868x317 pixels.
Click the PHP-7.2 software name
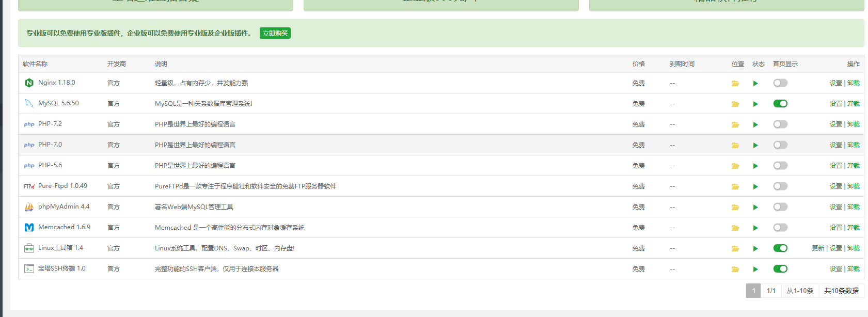(x=50, y=124)
